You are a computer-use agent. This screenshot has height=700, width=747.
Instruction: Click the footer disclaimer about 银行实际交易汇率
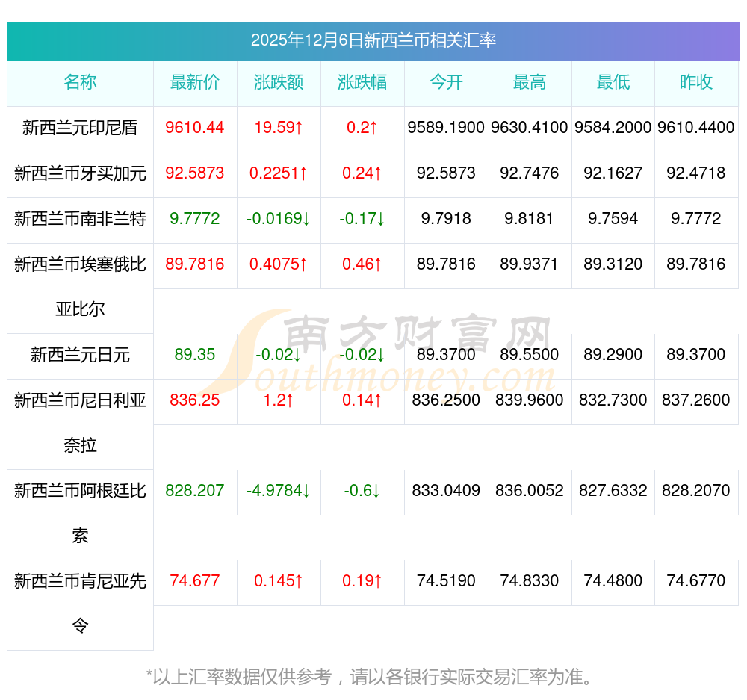371,677
